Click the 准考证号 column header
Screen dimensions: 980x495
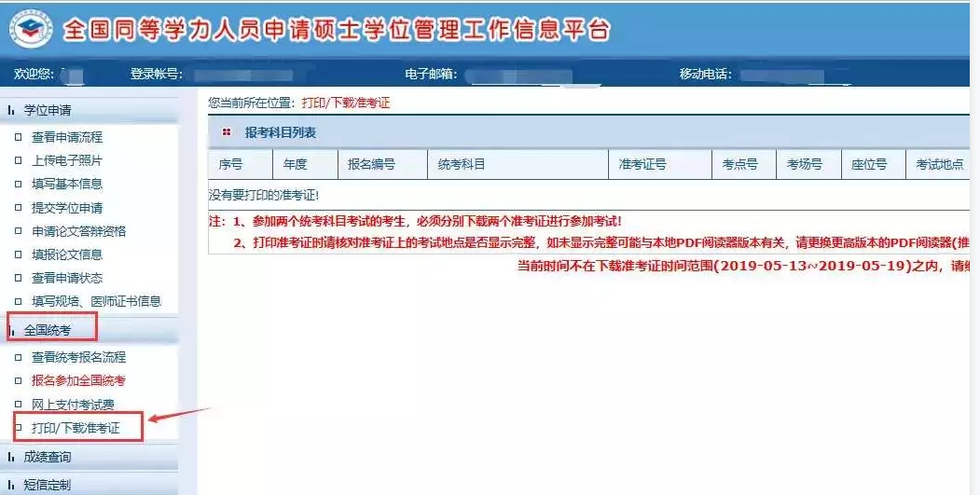(642, 165)
